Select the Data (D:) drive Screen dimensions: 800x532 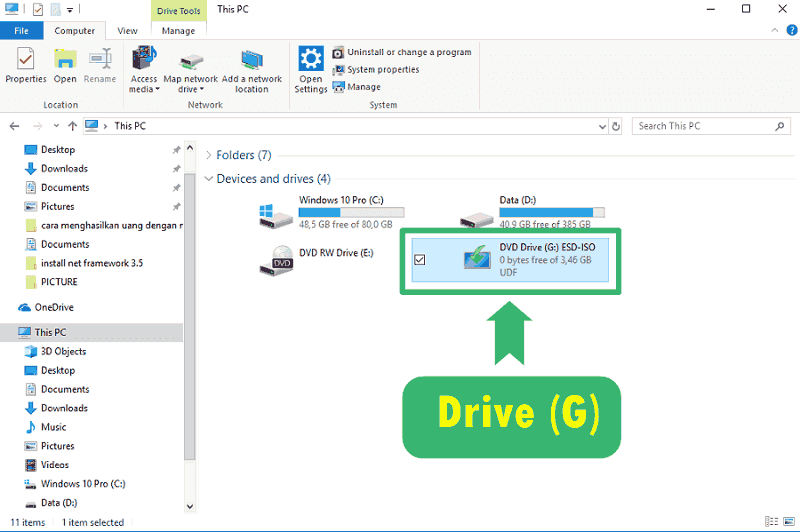pyautogui.click(x=532, y=211)
